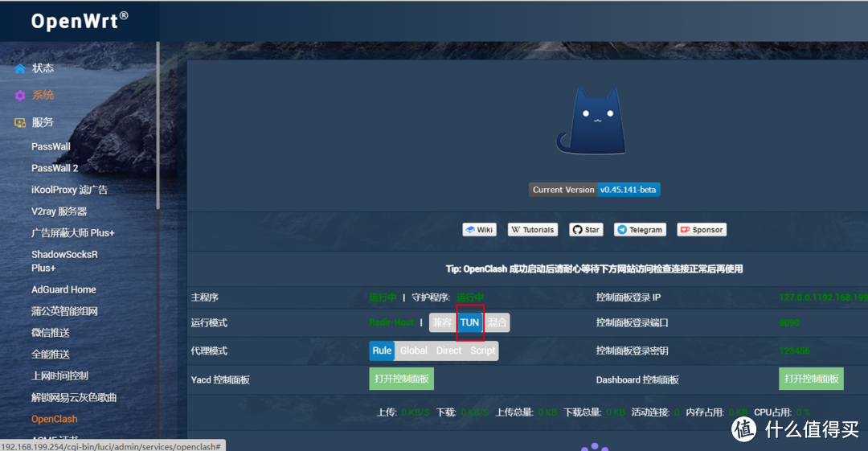This screenshot has height=451, width=868.
Task: Switch run mode to 兼容
Action: (x=442, y=322)
